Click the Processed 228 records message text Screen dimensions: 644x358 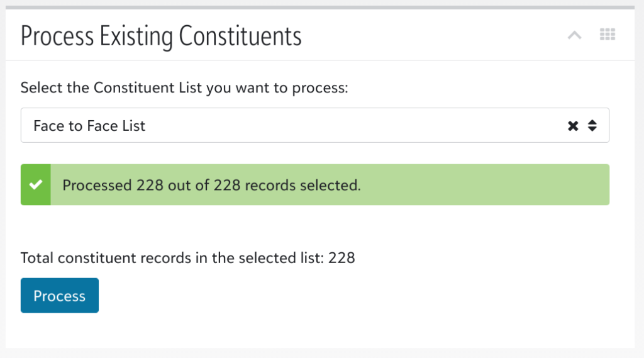point(211,185)
